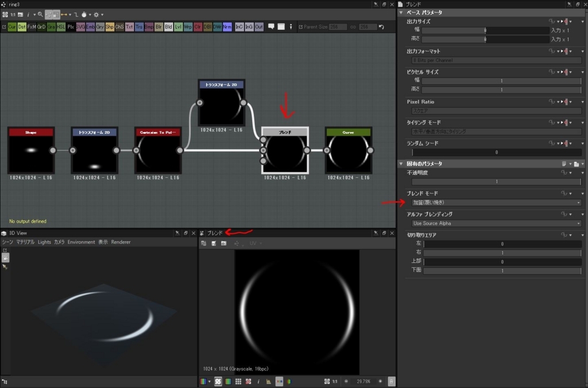This screenshot has width=588, height=388.
Task: Add a Transform 2D node using Trs
Action: point(139,27)
